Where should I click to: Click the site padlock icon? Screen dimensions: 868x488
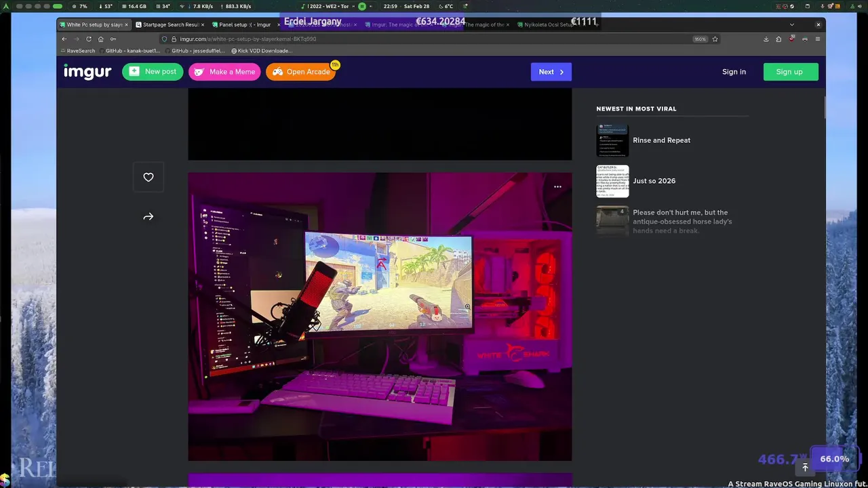[x=174, y=39]
